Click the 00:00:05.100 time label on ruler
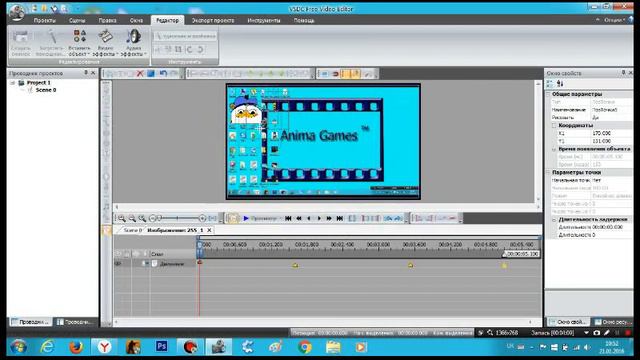This screenshot has height=360, width=640. [x=522, y=254]
